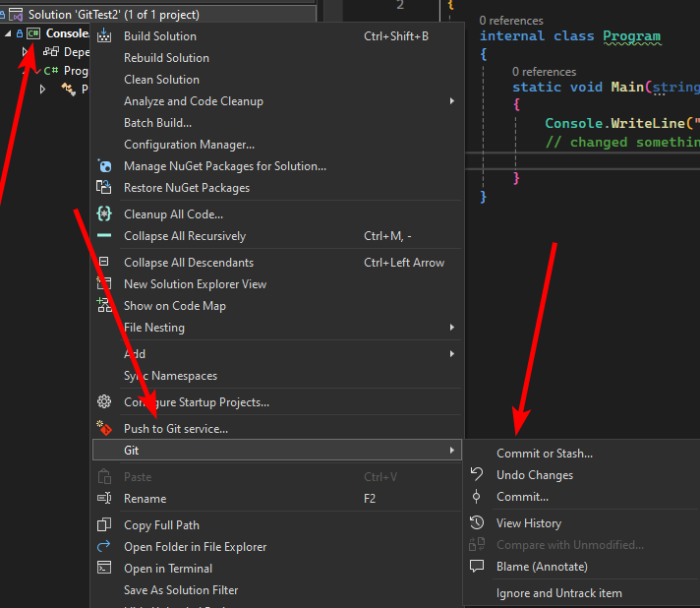Click the Blame (Annotate) speech icon

pyautogui.click(x=477, y=566)
